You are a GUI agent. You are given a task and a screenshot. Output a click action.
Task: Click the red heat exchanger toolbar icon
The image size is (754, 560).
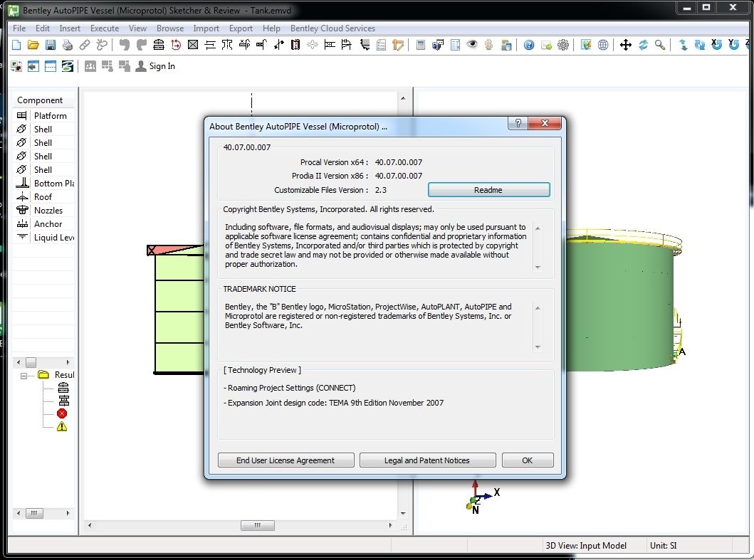[x=295, y=46]
